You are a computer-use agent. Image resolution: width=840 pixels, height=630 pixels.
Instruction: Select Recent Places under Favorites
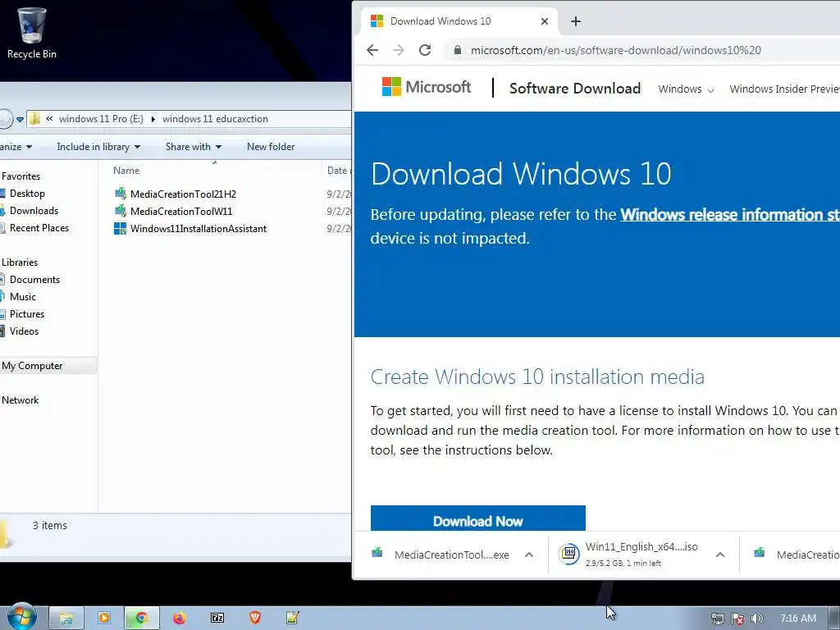pyautogui.click(x=39, y=228)
